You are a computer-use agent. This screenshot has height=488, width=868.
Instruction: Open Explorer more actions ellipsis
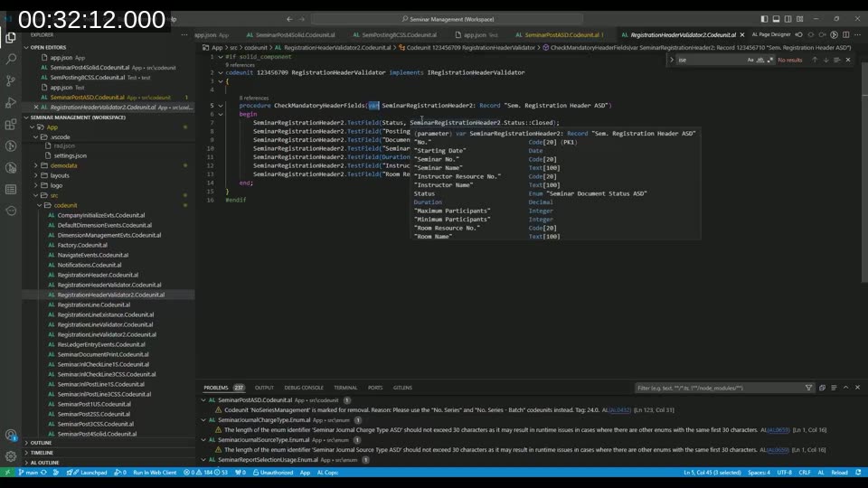[x=184, y=34]
